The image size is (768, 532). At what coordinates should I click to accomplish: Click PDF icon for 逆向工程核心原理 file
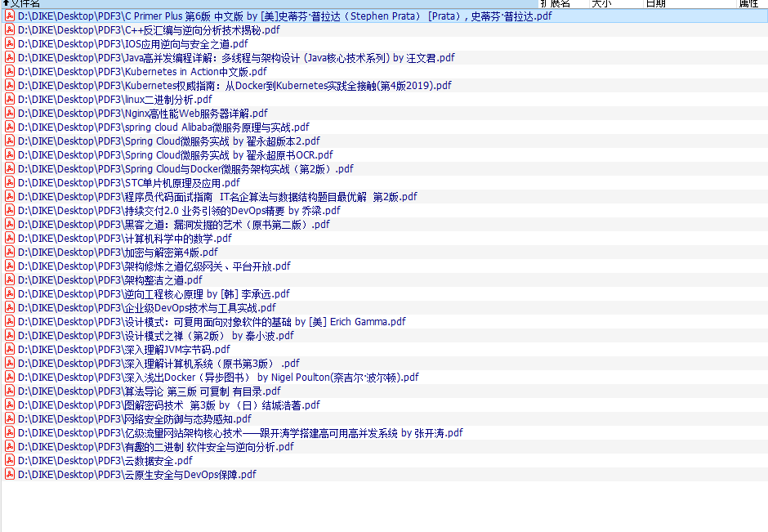(x=9, y=293)
